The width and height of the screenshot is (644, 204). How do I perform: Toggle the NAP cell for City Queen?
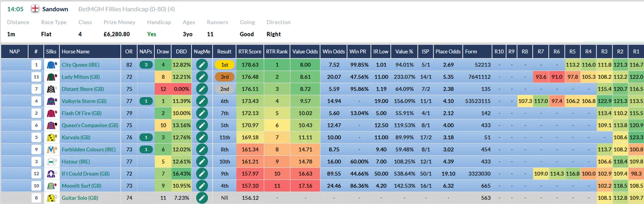15,65
